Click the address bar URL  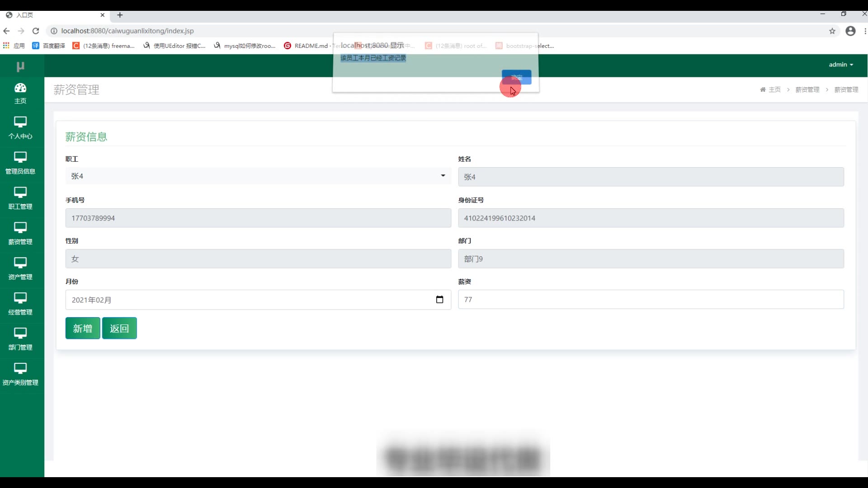pyautogui.click(x=127, y=31)
